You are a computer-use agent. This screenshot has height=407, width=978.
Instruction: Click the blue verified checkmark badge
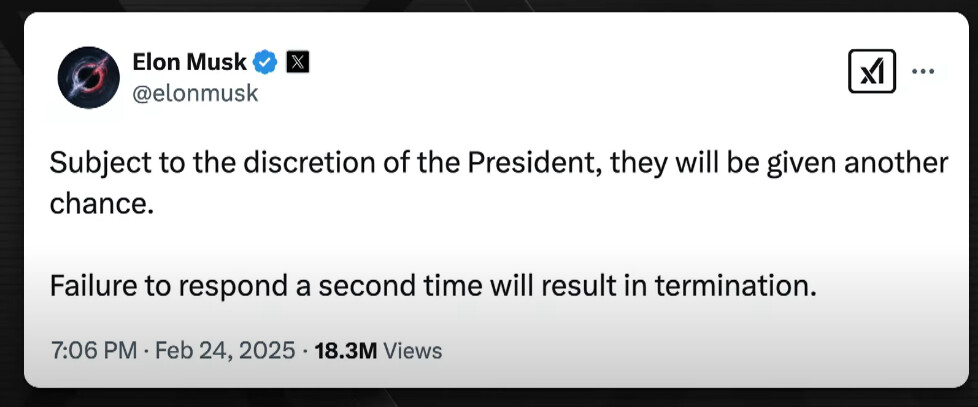pyautogui.click(x=266, y=62)
